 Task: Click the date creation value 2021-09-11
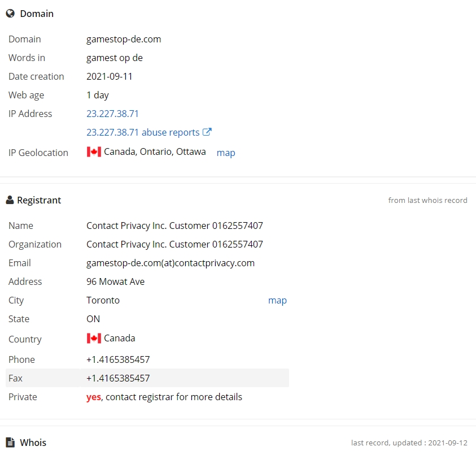point(109,76)
